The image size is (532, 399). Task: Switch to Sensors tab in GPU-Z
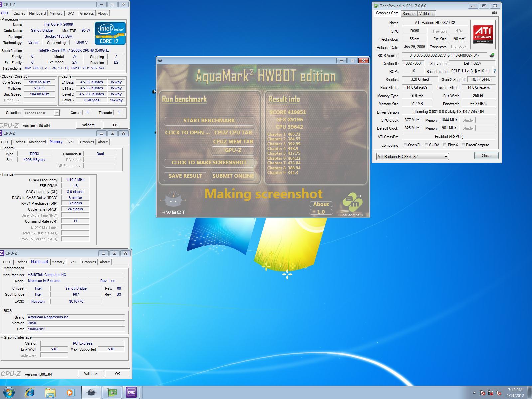tap(409, 14)
